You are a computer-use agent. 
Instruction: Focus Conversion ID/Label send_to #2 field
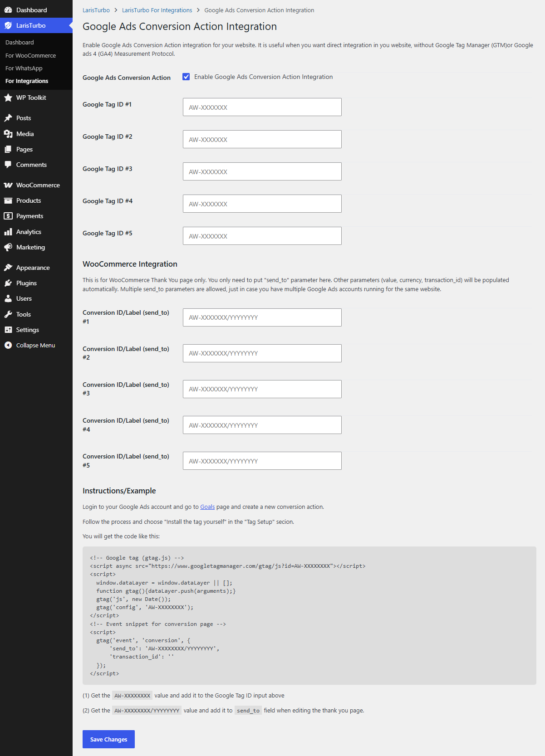(262, 353)
